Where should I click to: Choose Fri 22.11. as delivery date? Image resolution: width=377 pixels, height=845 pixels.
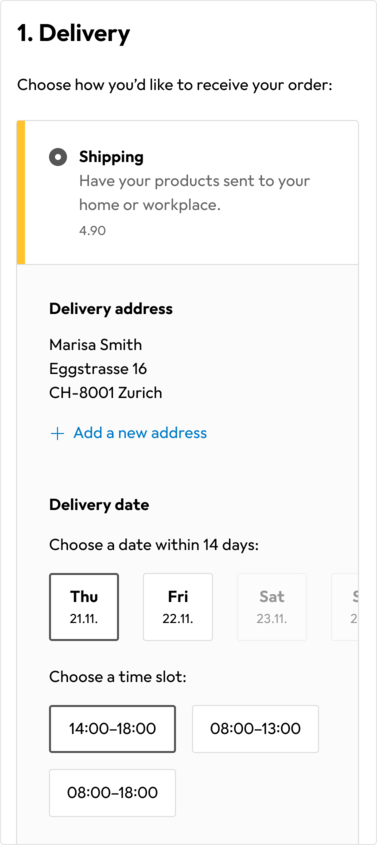tap(178, 607)
